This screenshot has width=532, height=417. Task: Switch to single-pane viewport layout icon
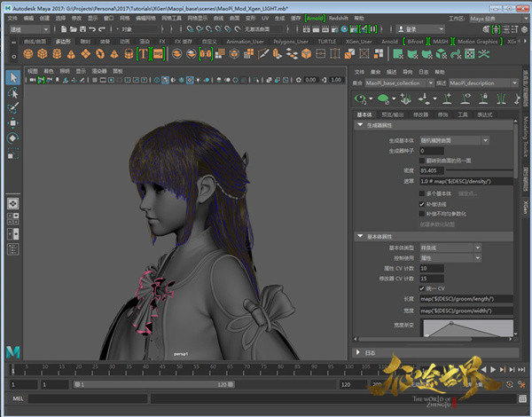point(13,203)
